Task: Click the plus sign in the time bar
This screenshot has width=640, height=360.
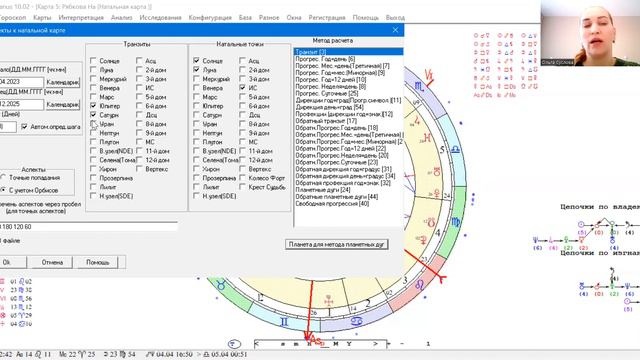Action: [389, 344]
